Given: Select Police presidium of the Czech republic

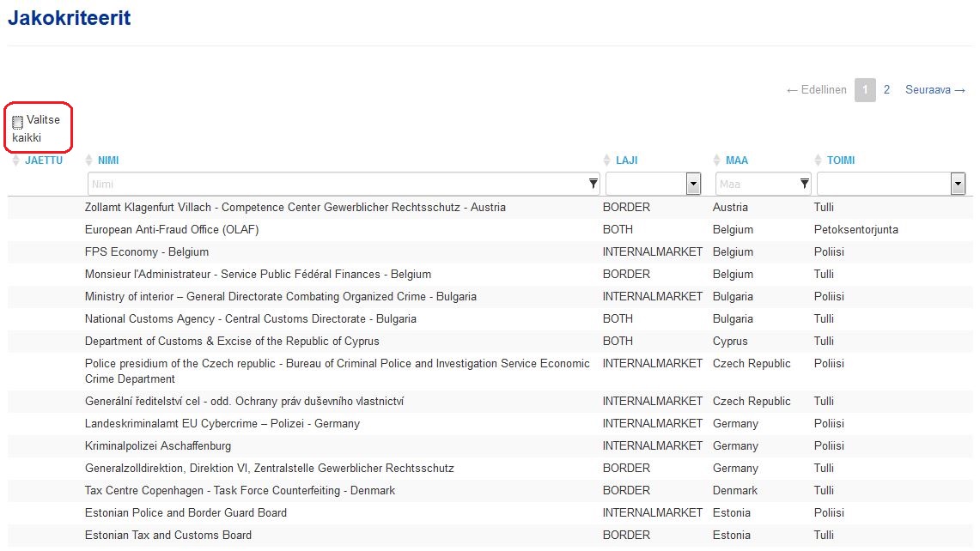Looking at the screenshot, I should (490, 371).
